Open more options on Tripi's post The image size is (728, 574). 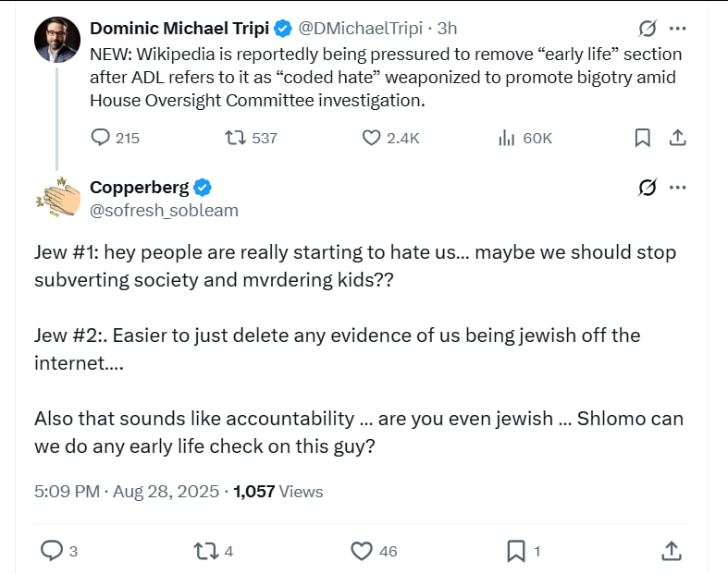[x=678, y=29]
